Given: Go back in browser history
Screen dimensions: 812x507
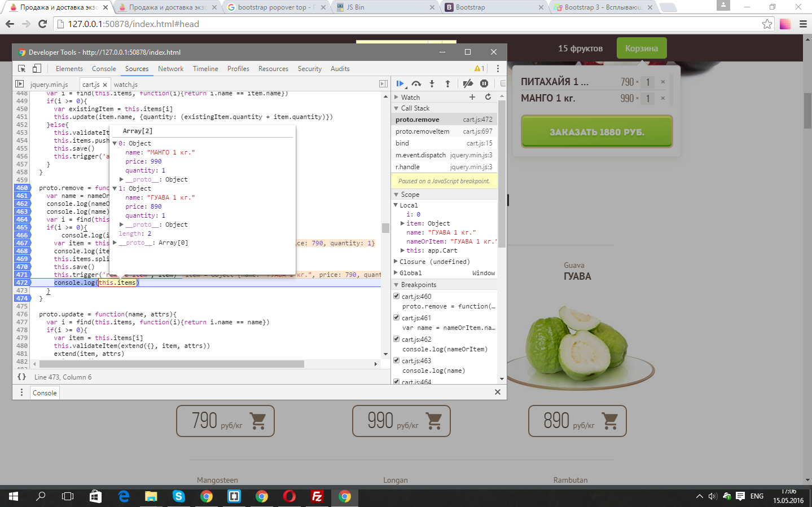Looking at the screenshot, I should click(x=10, y=24).
